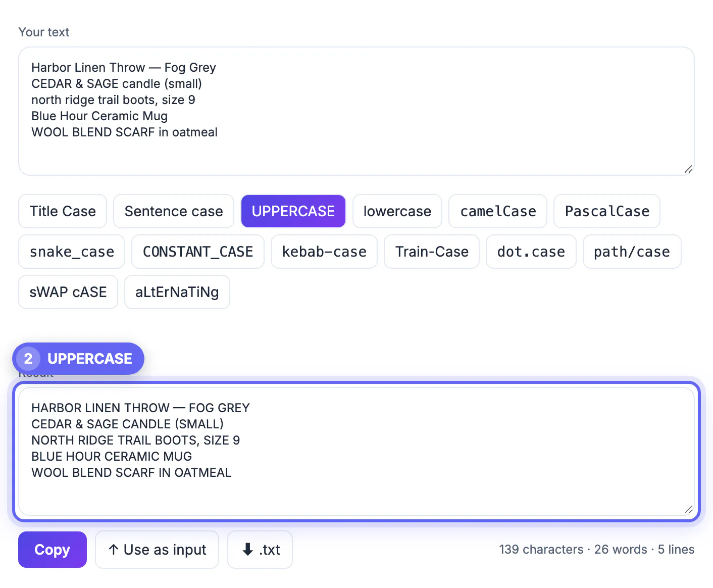
Task: Apply PascalCase formatting
Action: 607,211
